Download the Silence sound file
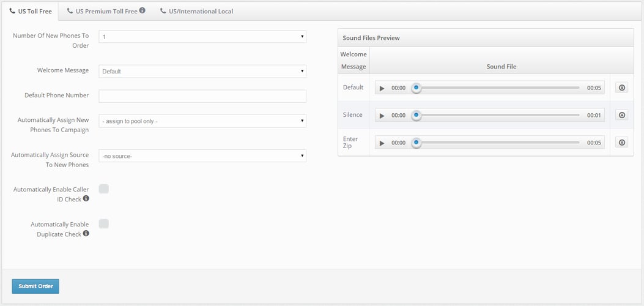644x306 pixels. click(622, 115)
